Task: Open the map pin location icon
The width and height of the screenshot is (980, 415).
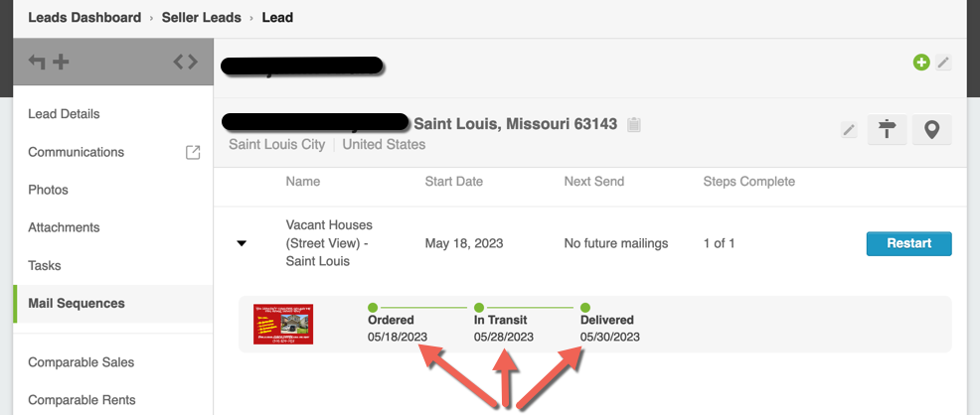Action: [932, 130]
